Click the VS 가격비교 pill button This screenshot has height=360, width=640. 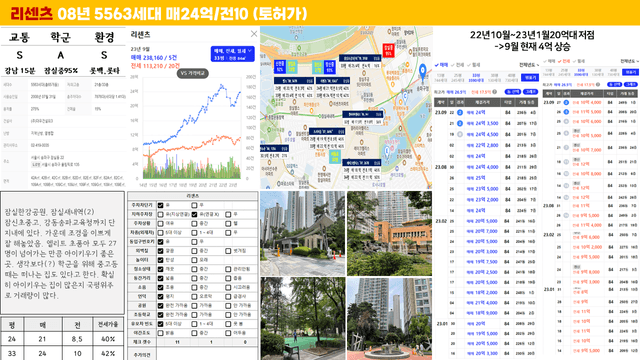pos(193,73)
